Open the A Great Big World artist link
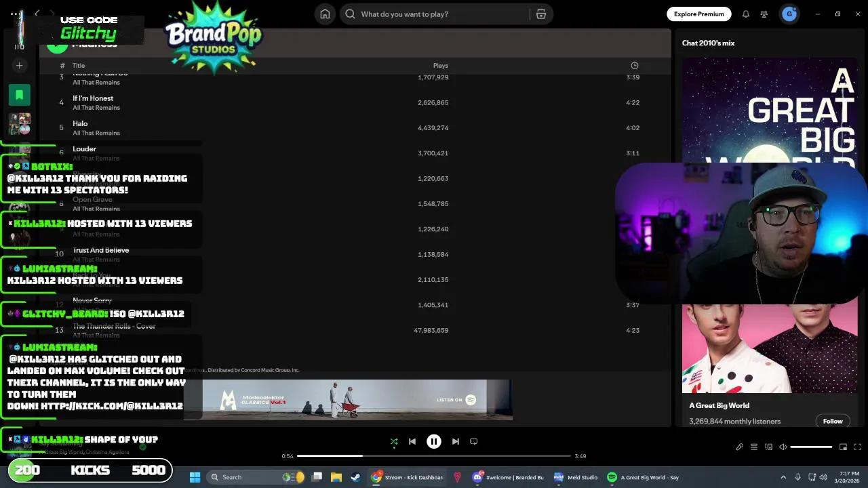The width and height of the screenshot is (868, 488). (719, 405)
